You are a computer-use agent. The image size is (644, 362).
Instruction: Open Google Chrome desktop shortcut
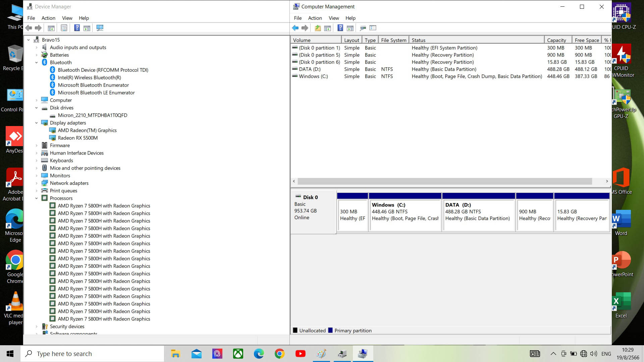(15, 267)
